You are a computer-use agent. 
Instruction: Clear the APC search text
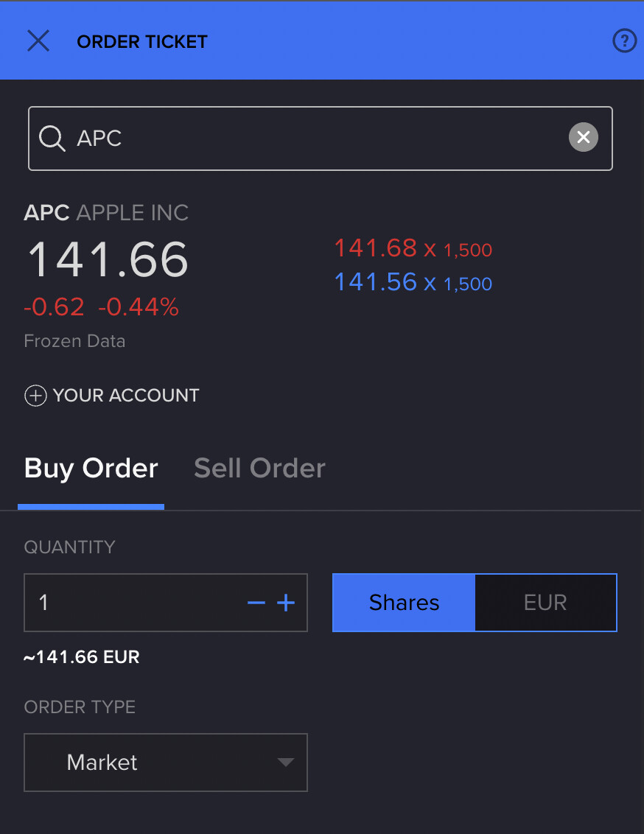click(x=583, y=137)
